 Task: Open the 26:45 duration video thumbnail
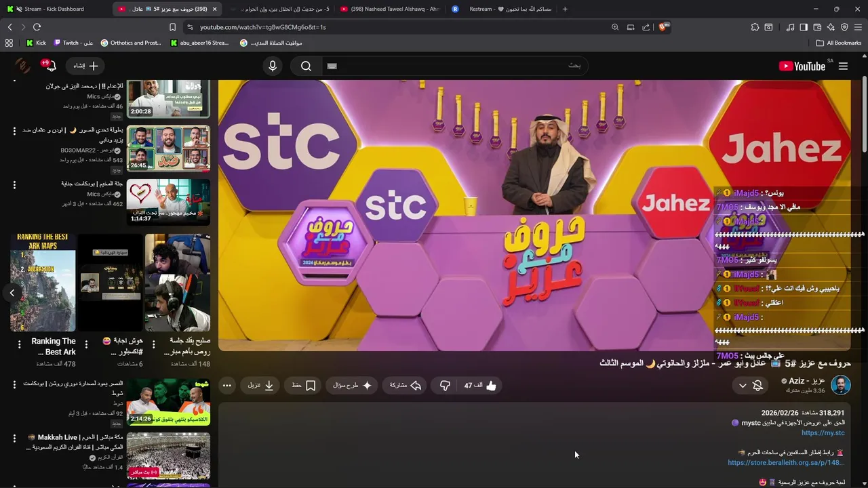168,148
